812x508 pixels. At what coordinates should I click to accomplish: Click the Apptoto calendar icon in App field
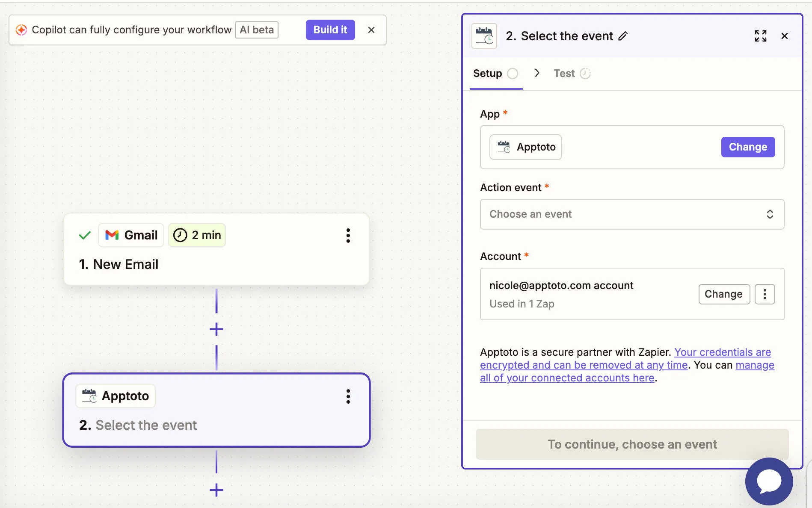coord(503,147)
